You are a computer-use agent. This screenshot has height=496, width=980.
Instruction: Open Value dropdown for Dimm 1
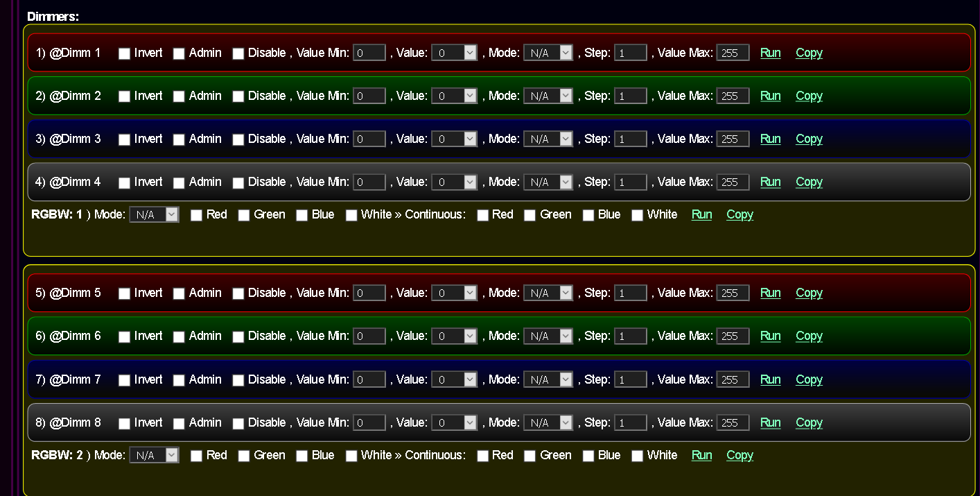click(x=455, y=53)
